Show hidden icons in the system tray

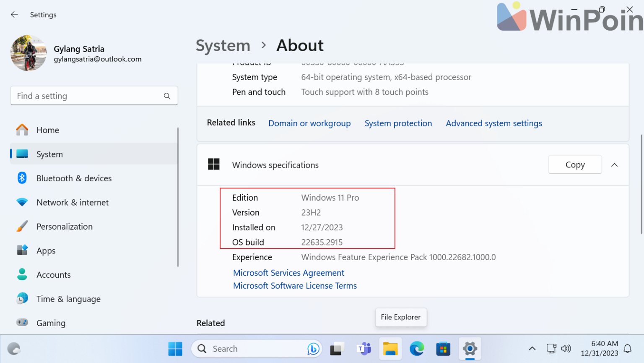coord(532,348)
